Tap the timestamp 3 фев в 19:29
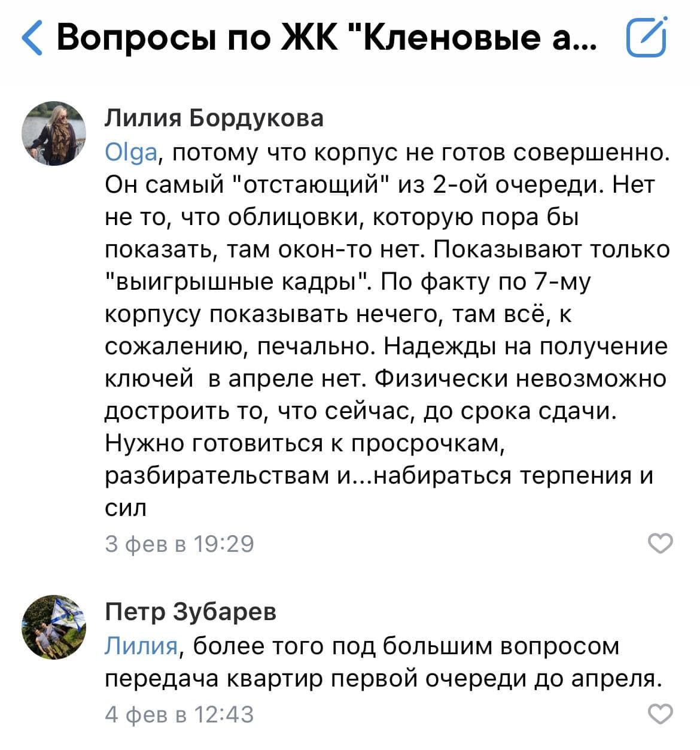700x750 pixels. tap(179, 543)
